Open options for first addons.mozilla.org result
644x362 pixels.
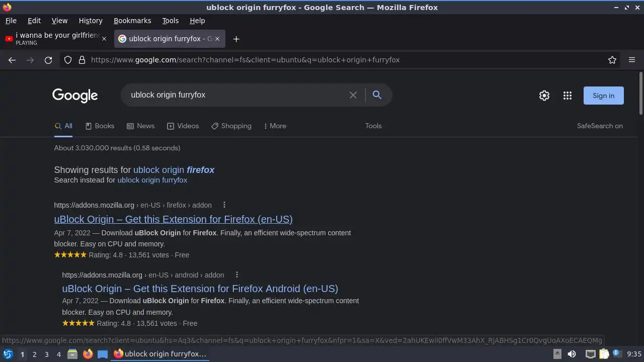pyautogui.click(x=224, y=205)
